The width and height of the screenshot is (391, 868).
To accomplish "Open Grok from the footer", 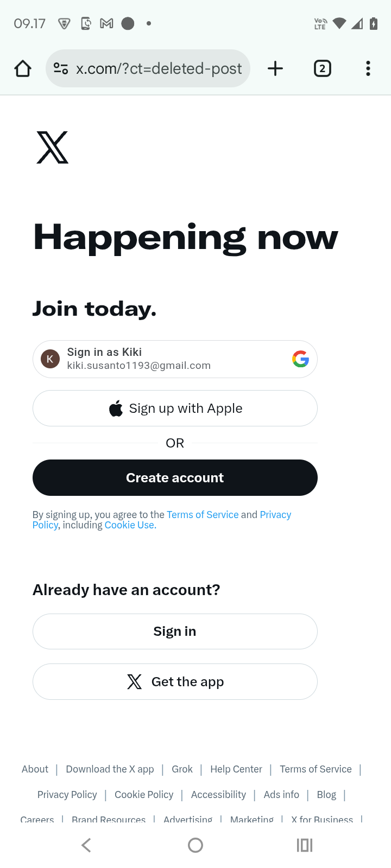I will [x=182, y=769].
